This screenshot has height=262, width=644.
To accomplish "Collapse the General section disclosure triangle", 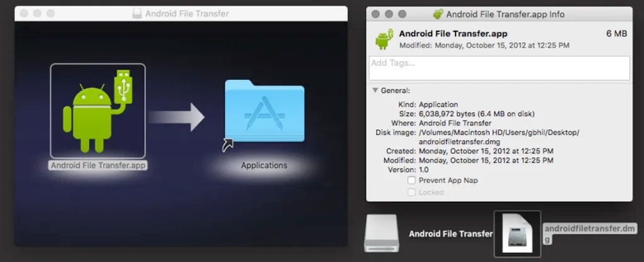I will point(375,90).
